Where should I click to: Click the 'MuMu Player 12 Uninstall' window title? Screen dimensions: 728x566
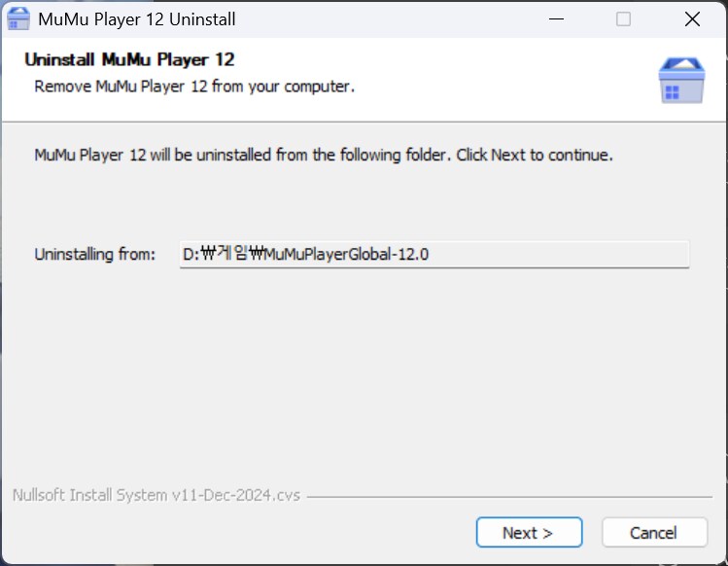[136, 19]
